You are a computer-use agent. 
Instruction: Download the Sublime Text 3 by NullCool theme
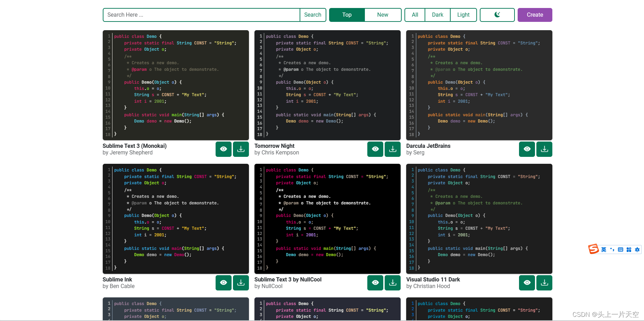(x=393, y=283)
